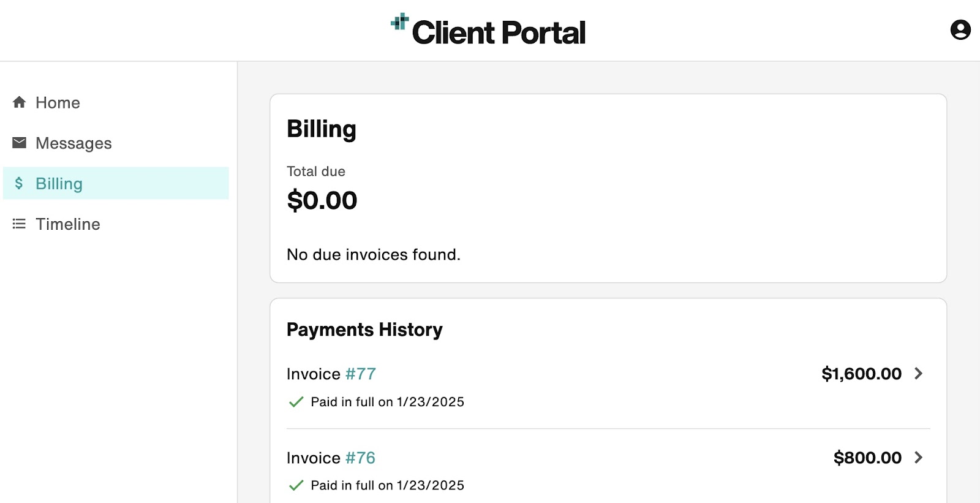Click the $800.00 invoice amount
Image resolution: width=980 pixels, height=503 pixels.
point(867,458)
